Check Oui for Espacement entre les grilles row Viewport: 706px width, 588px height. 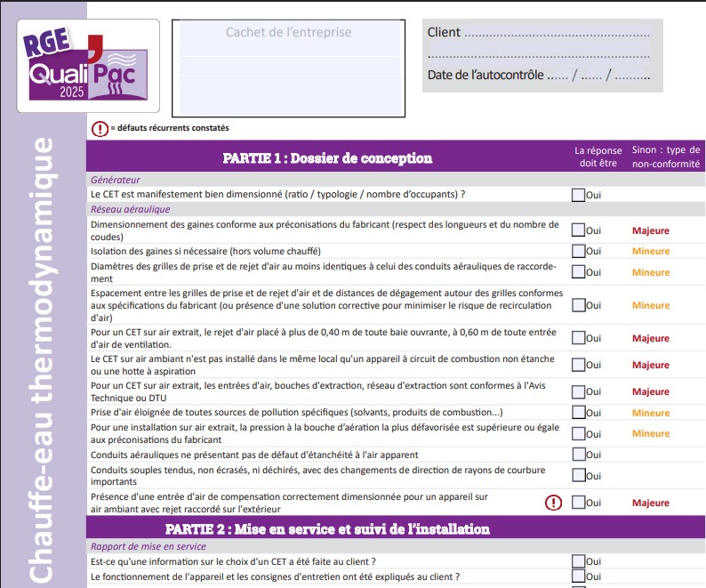pos(578,305)
